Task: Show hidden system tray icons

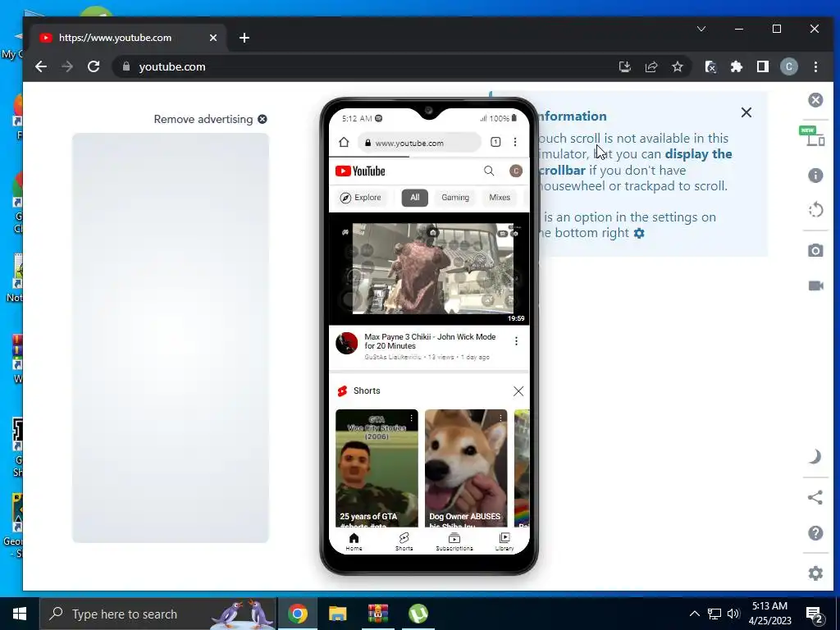Action: 694,614
